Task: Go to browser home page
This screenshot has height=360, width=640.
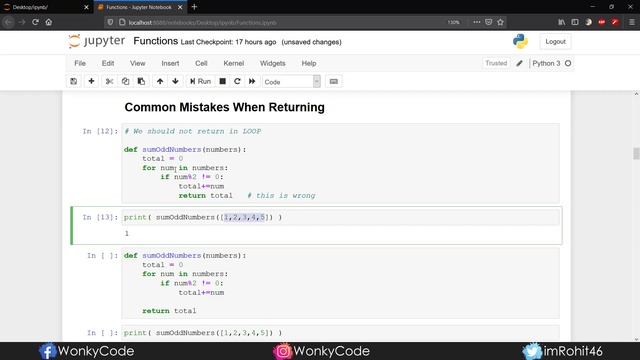Action: (x=49, y=22)
